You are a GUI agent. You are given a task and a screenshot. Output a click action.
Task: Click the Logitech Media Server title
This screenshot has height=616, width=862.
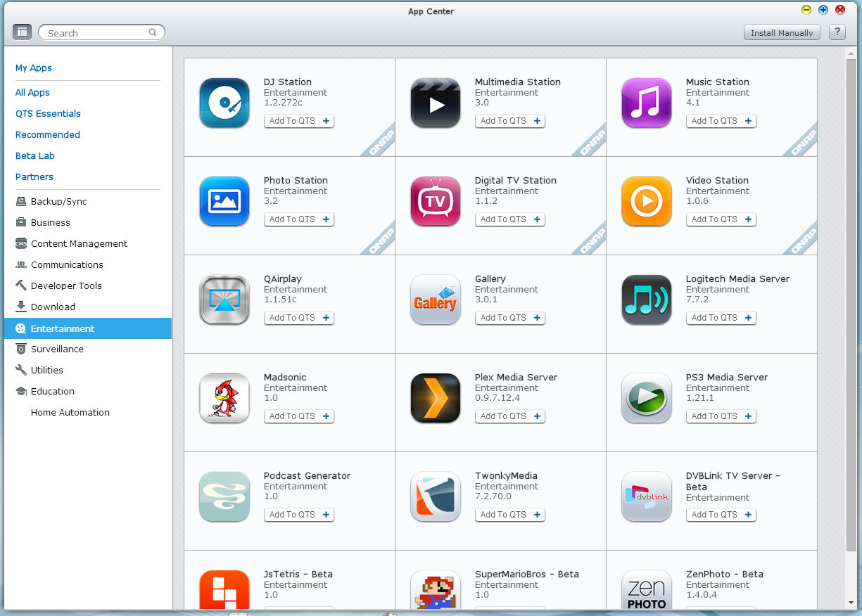[737, 279]
